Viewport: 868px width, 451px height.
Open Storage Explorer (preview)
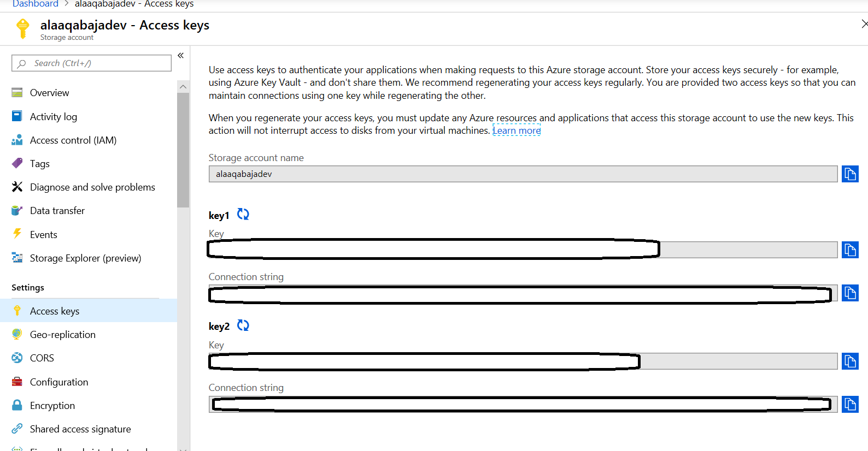point(85,258)
